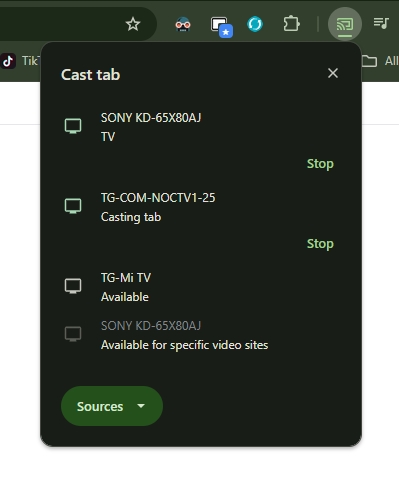Stop casting tab to TG-COM-NOCTV1-25

click(x=320, y=244)
